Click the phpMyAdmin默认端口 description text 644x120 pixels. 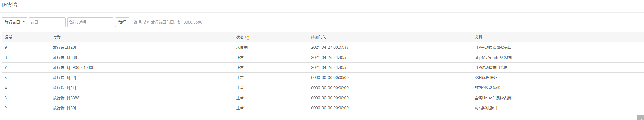tap(494, 57)
